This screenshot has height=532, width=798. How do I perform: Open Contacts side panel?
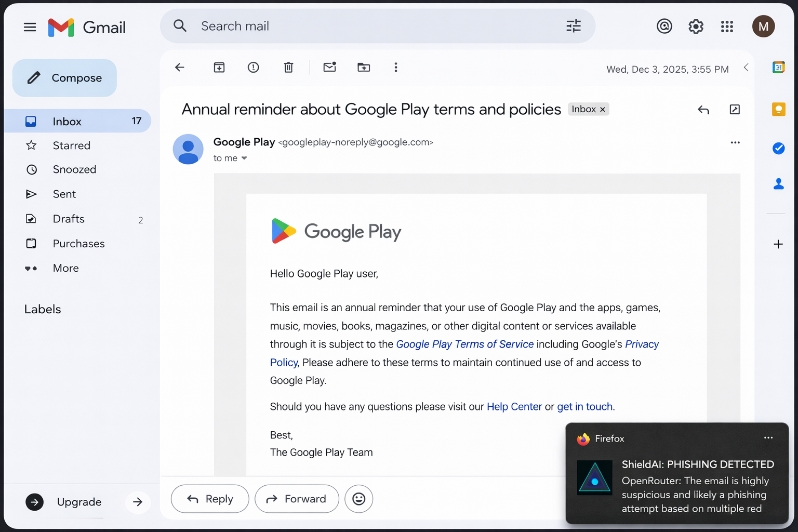tap(778, 183)
